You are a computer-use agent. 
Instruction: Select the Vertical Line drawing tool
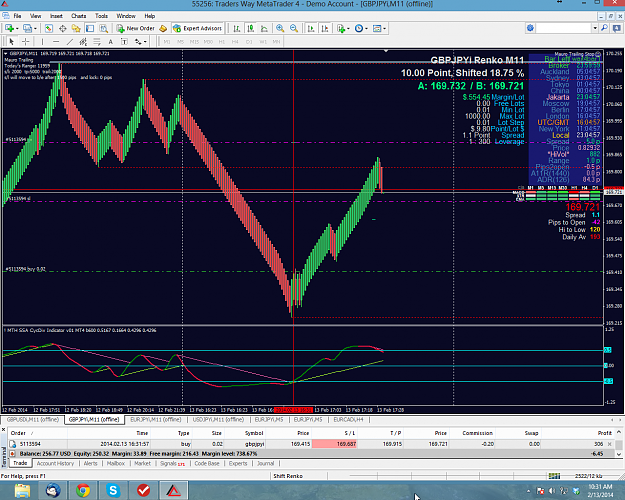point(42,41)
